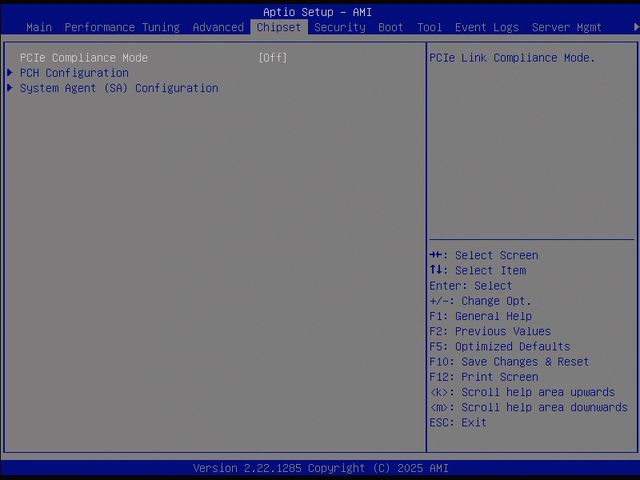This screenshot has width=640, height=480.
Task: Switch to the Tool tab
Action: 429,27
